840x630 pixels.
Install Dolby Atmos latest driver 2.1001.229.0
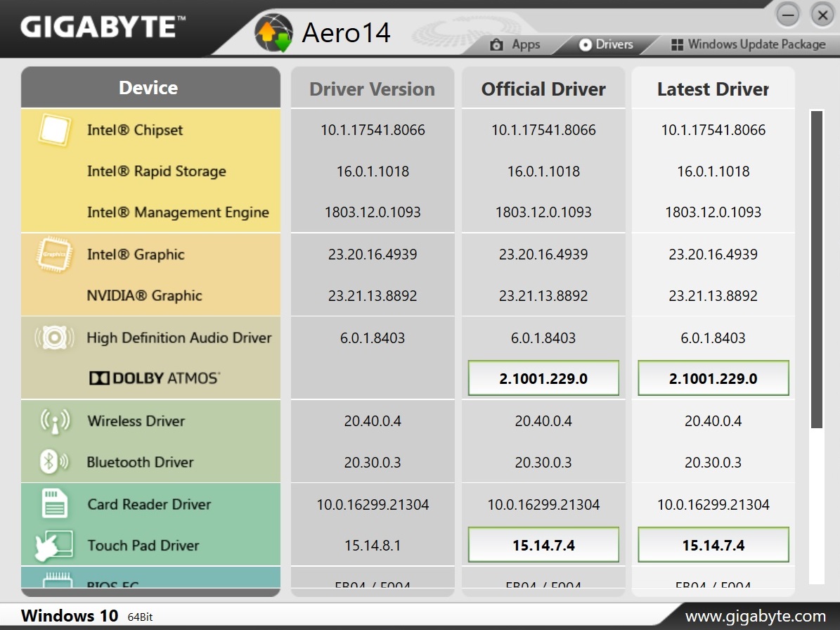713,378
